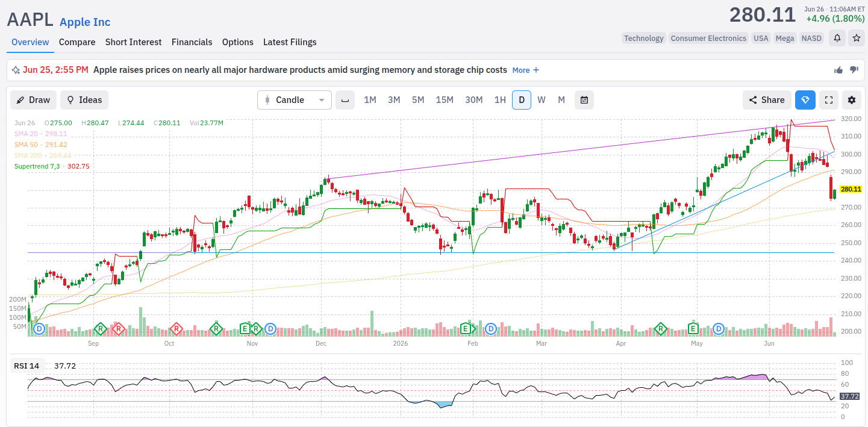This screenshot has height=427, width=868.
Task: Click the alert bell icon
Action: [837, 38]
